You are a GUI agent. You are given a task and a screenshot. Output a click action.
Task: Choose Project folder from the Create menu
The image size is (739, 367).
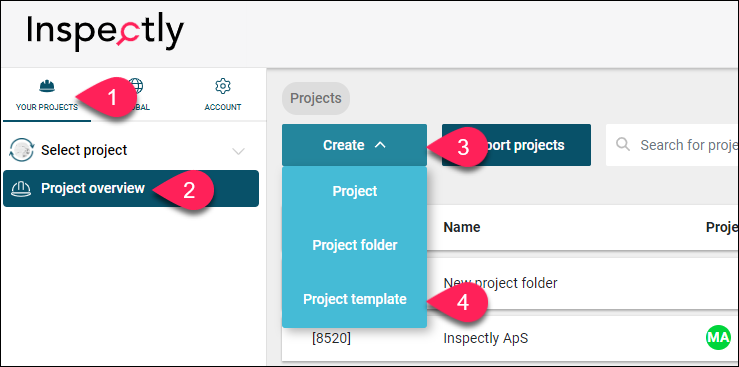[x=354, y=245]
